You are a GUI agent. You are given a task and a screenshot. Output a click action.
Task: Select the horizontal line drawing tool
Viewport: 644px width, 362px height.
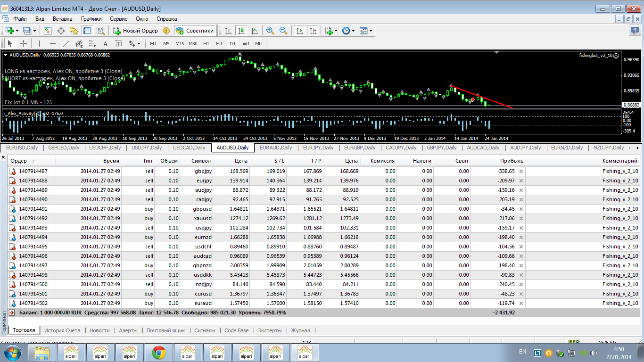point(52,43)
